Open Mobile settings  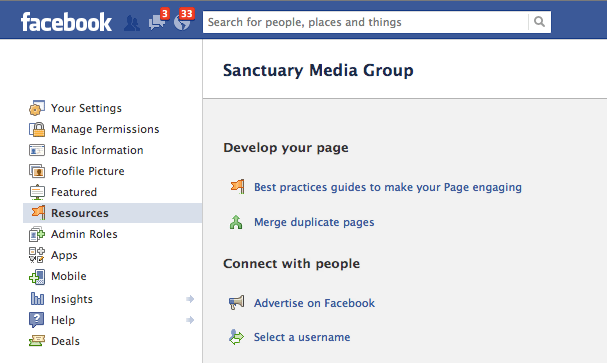coord(69,276)
